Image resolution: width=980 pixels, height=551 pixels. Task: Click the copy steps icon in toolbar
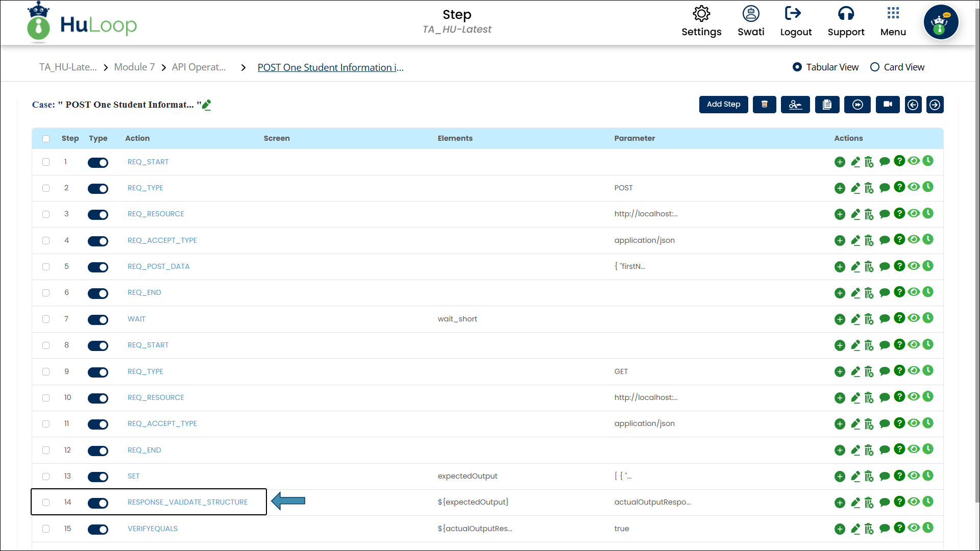point(827,105)
